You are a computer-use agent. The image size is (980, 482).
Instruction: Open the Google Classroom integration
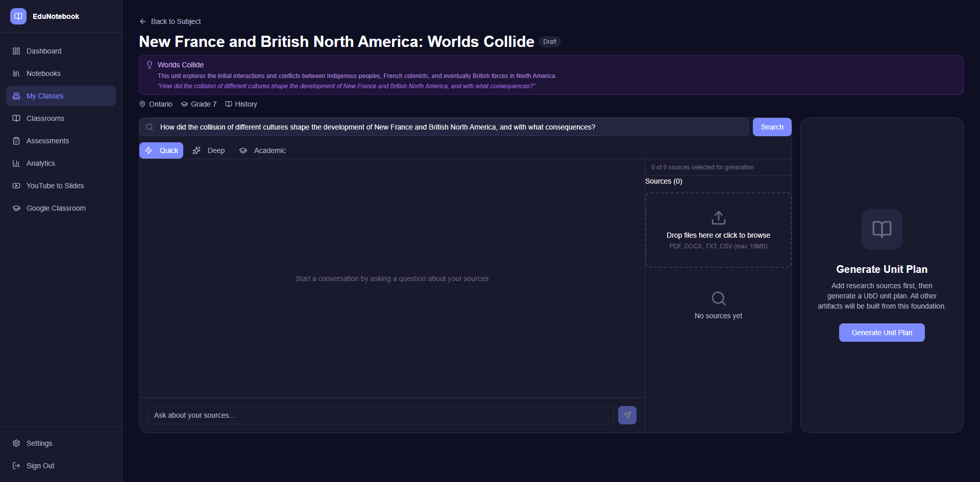56,208
